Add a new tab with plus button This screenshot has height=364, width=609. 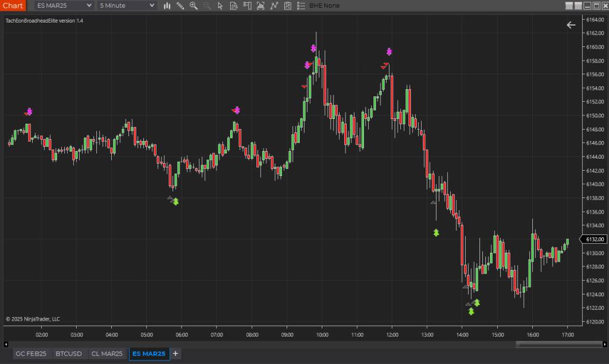(x=175, y=354)
